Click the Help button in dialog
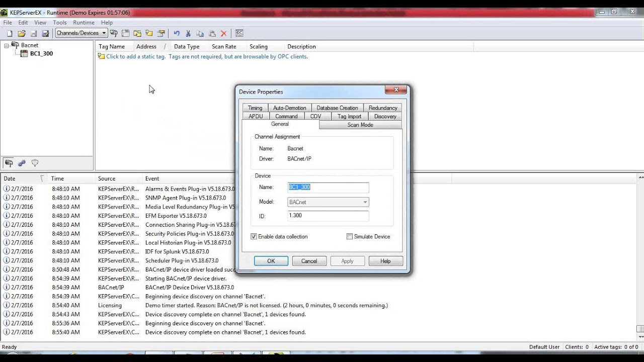 tap(385, 261)
